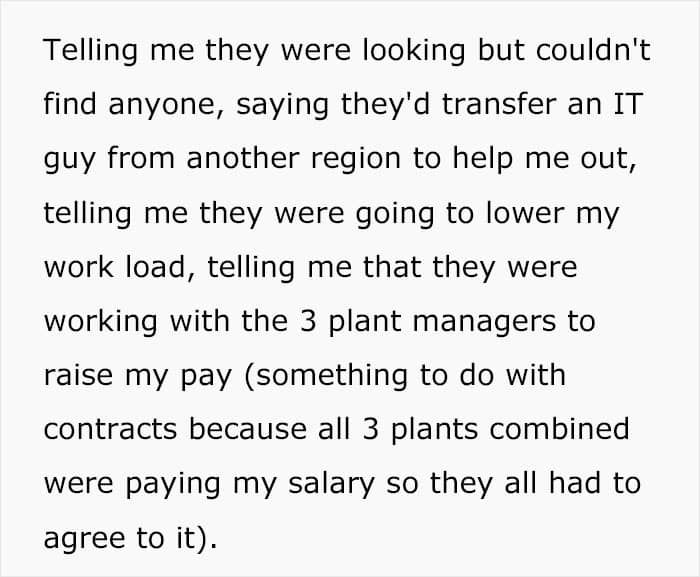Click the word 'guy'
The width and height of the screenshot is (700, 577).
[68, 160]
